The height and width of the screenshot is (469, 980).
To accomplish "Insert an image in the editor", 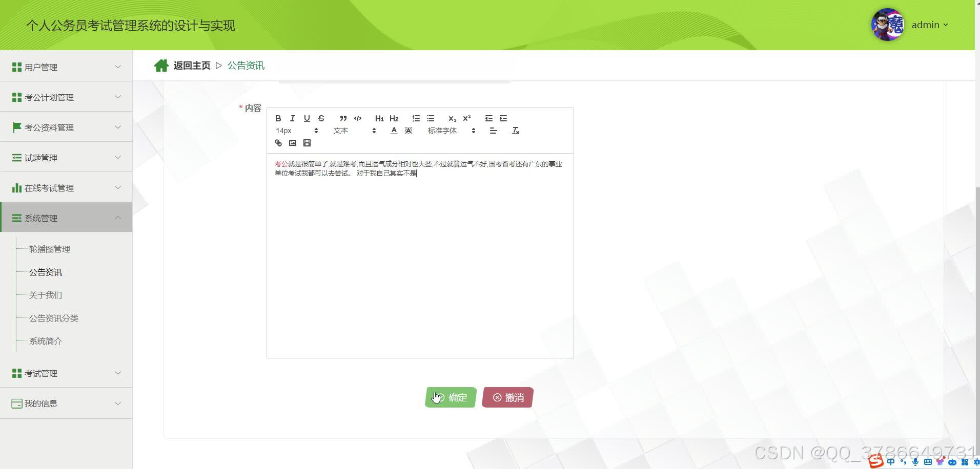I will [292, 143].
